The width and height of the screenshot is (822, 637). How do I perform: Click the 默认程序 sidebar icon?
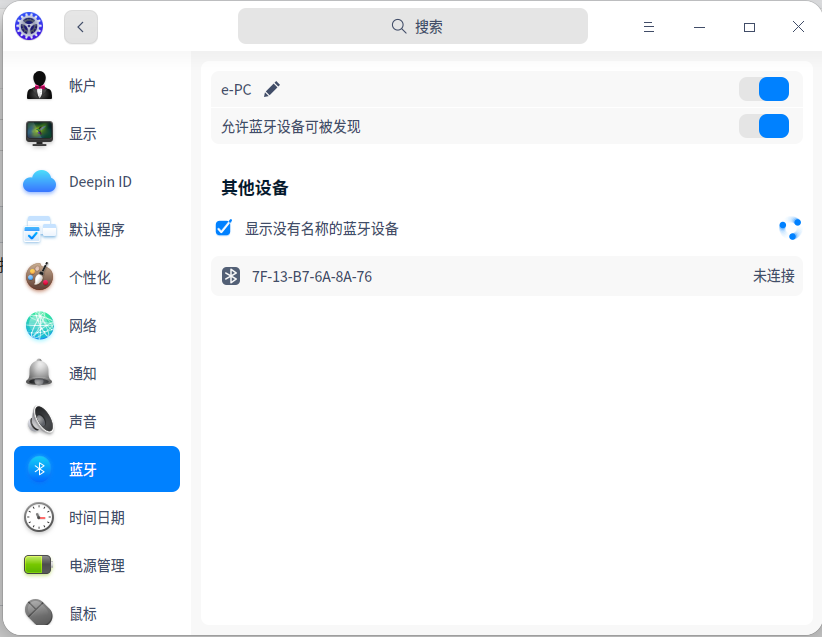point(38,229)
